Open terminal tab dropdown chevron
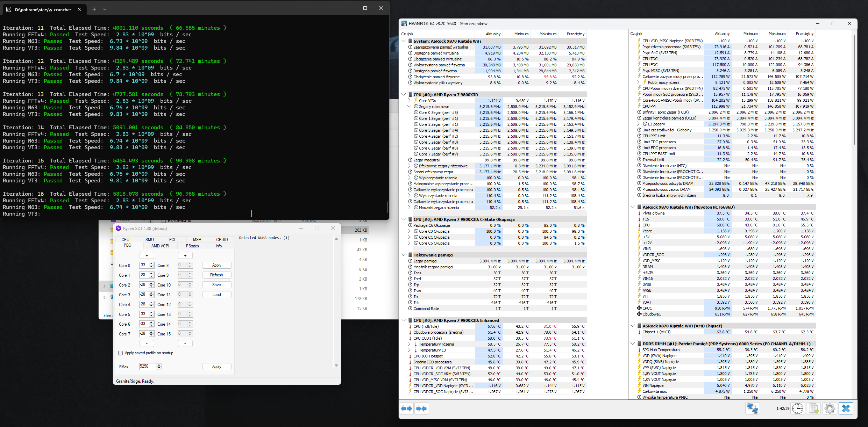Image resolution: width=868 pixels, height=427 pixels. coord(105,9)
